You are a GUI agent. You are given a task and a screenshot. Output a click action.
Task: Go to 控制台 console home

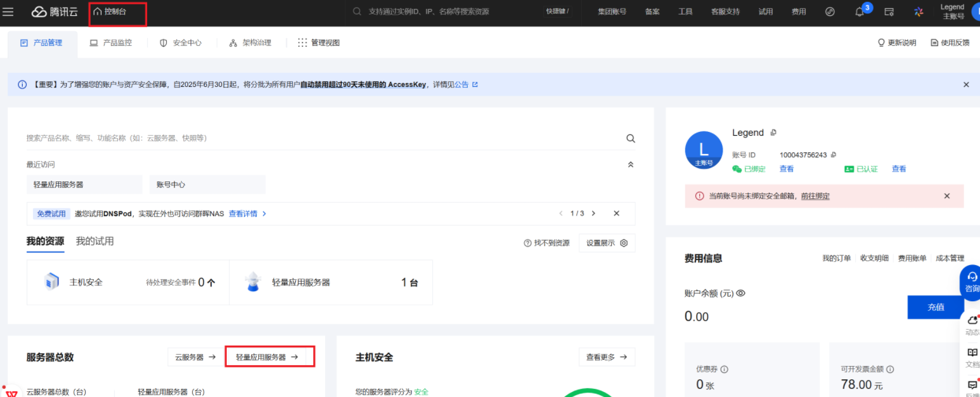(110, 11)
